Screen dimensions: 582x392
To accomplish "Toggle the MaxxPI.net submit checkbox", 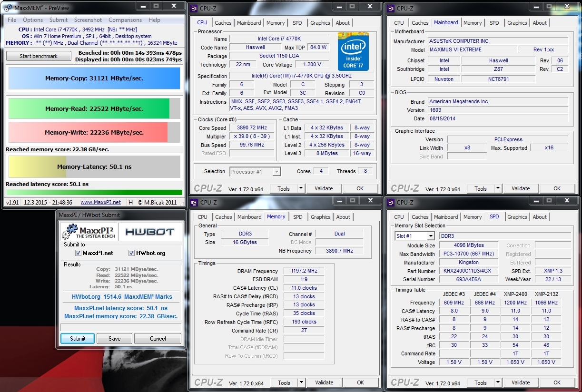I will [78, 253].
